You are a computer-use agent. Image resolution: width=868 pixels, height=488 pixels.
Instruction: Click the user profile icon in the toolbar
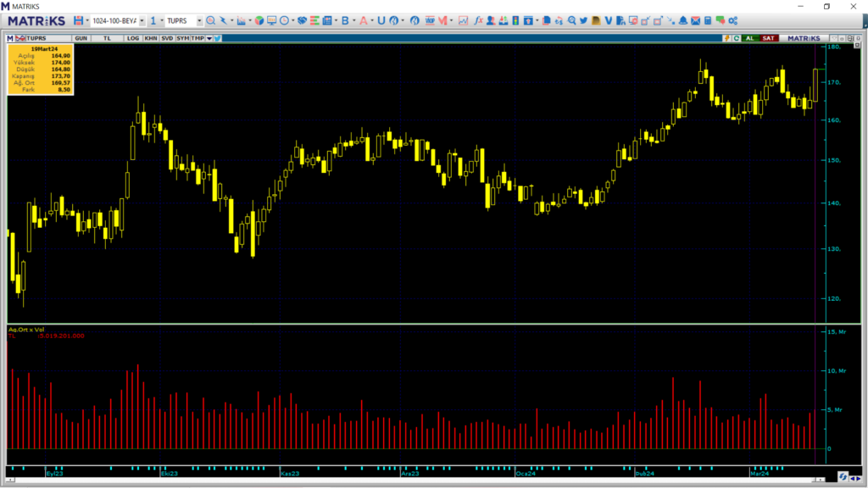pos(491,20)
